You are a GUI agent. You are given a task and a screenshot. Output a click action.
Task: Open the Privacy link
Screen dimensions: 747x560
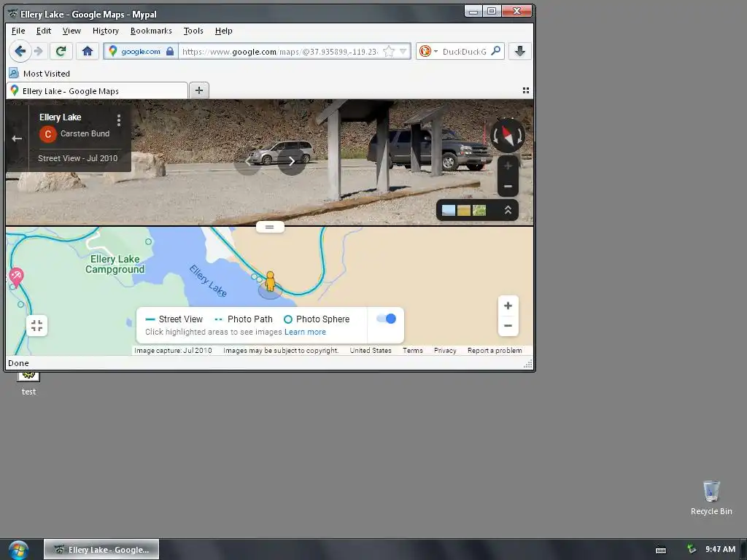445,351
